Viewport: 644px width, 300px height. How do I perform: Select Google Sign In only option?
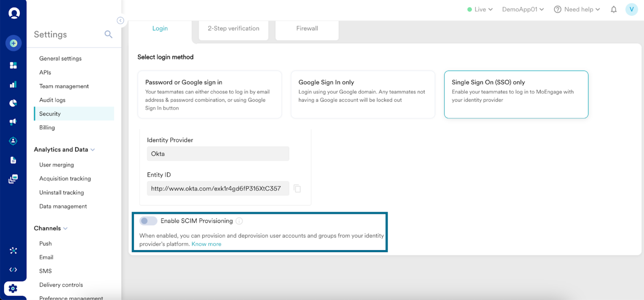[x=363, y=94]
